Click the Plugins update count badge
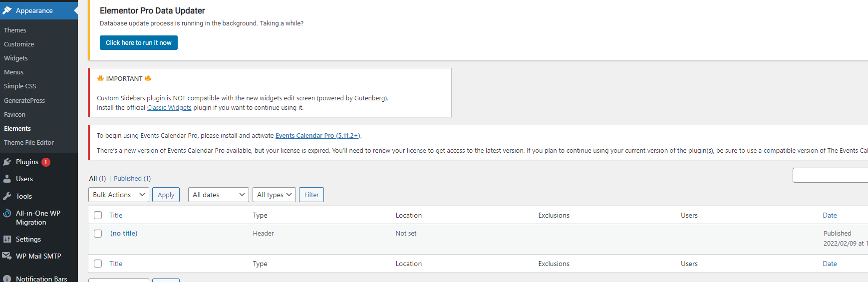Viewport: 868px width, 282px height. click(45, 162)
